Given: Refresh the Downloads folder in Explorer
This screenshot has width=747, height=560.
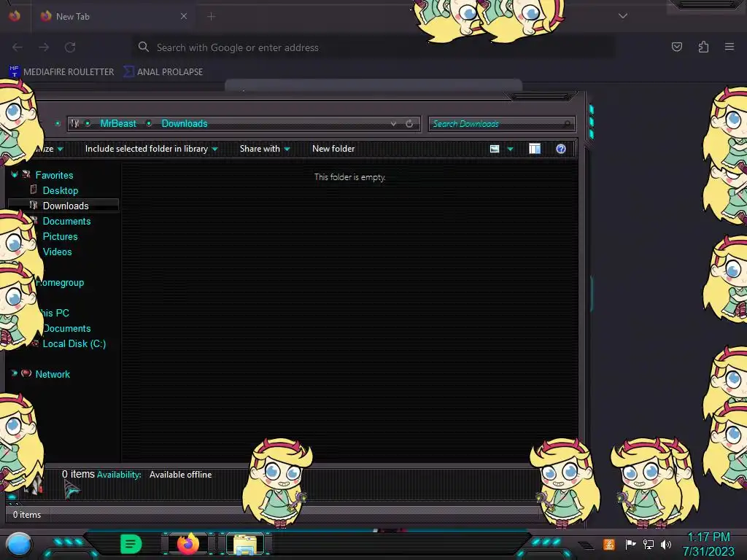Looking at the screenshot, I should (409, 124).
